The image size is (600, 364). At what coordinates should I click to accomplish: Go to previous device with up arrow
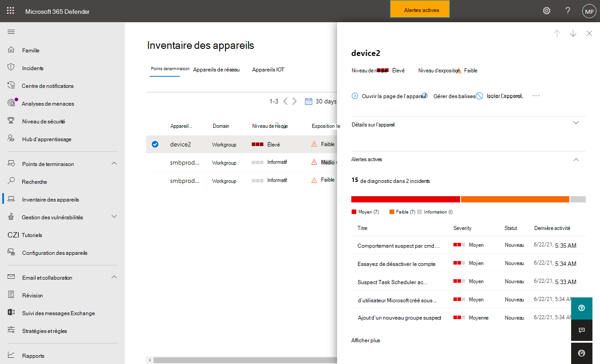(x=557, y=33)
